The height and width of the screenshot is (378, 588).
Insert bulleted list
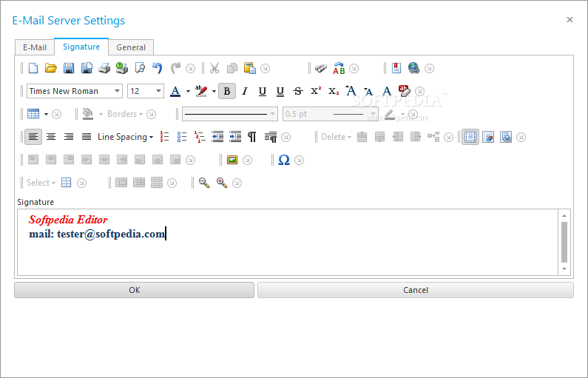[x=182, y=137]
